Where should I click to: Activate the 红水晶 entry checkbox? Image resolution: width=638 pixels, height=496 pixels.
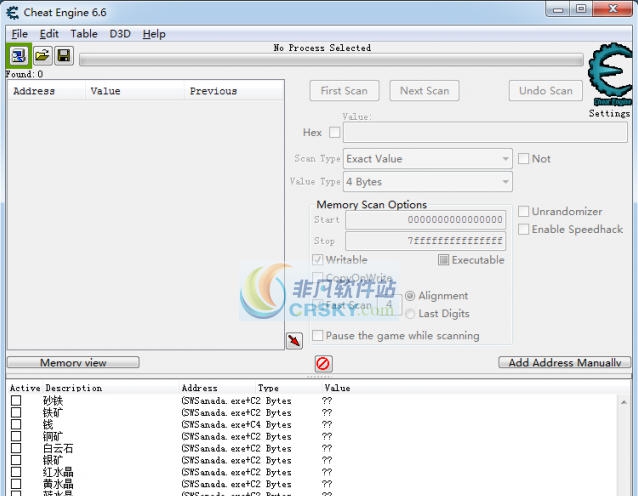tap(16, 472)
